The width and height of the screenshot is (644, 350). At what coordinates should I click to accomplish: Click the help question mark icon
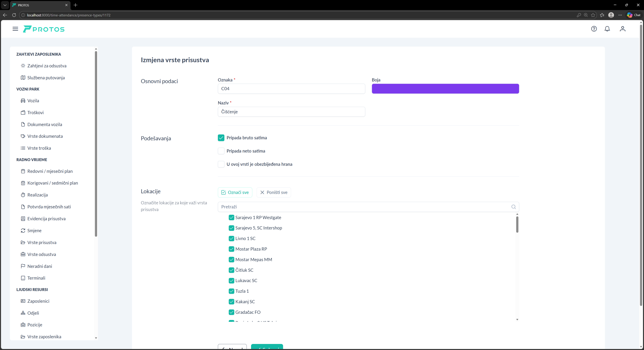point(594,29)
